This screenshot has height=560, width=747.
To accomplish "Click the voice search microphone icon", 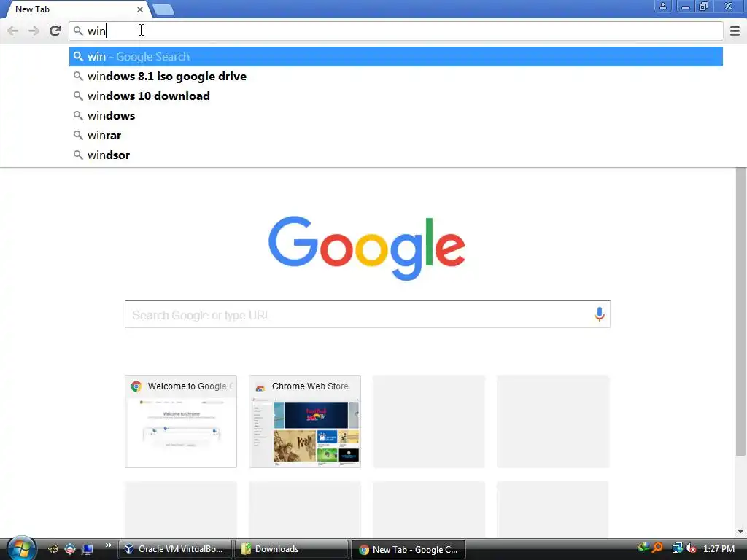I will (x=600, y=314).
